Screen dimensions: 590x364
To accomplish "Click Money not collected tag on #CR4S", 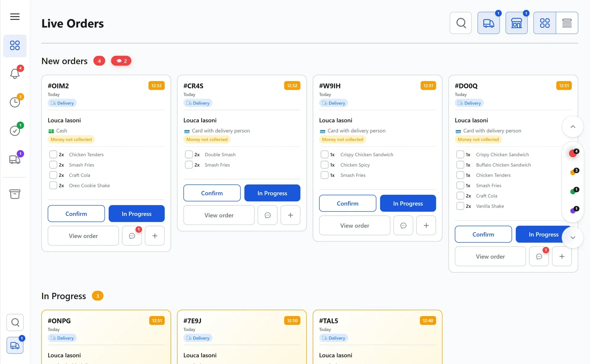I will pyautogui.click(x=207, y=139).
